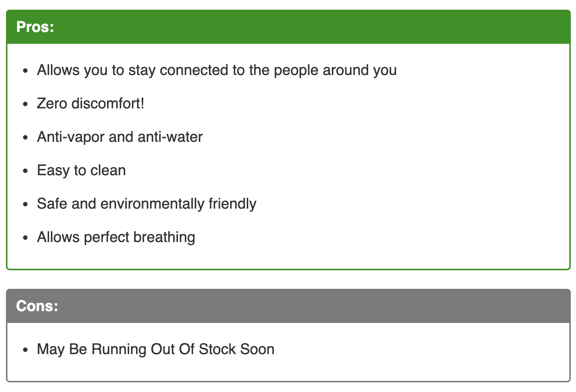Click 'Allows perfect breathing' list item

(x=116, y=237)
